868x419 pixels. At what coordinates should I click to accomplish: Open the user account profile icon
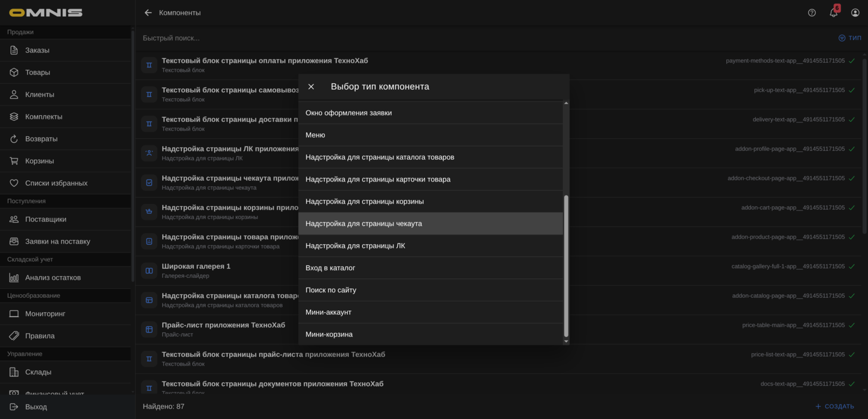pos(855,13)
